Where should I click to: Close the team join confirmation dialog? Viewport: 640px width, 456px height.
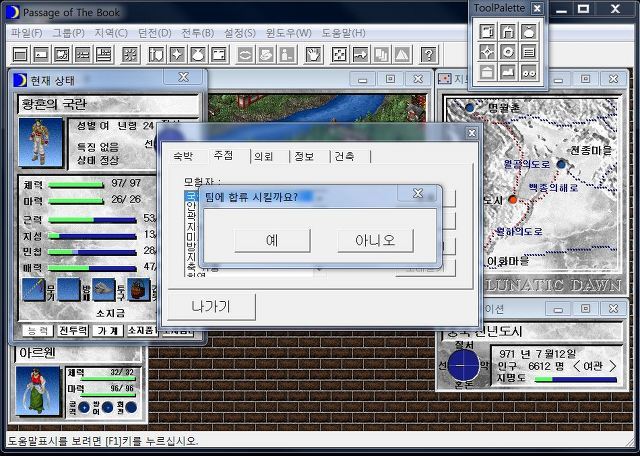click(x=418, y=193)
